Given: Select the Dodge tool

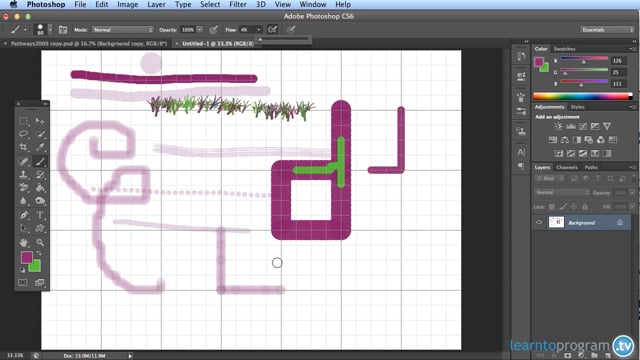Looking at the screenshot, I should [x=40, y=201].
